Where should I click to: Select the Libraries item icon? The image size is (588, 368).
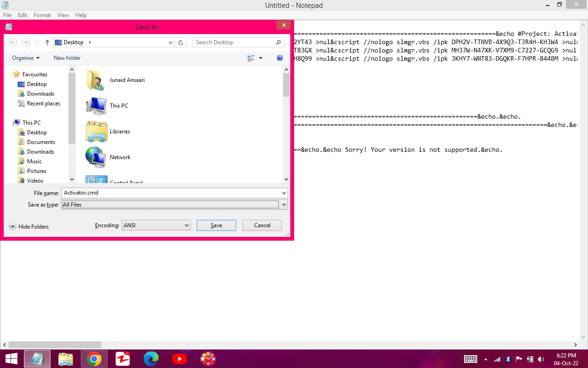96,132
